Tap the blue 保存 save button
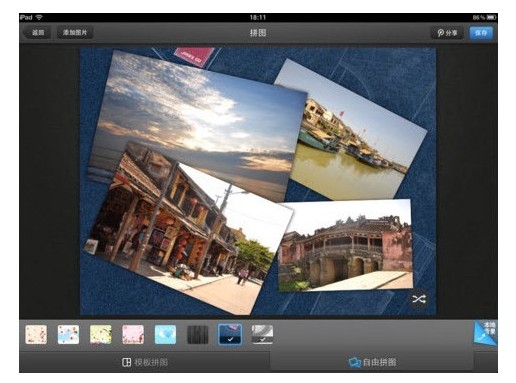516x383 pixels. click(x=481, y=33)
